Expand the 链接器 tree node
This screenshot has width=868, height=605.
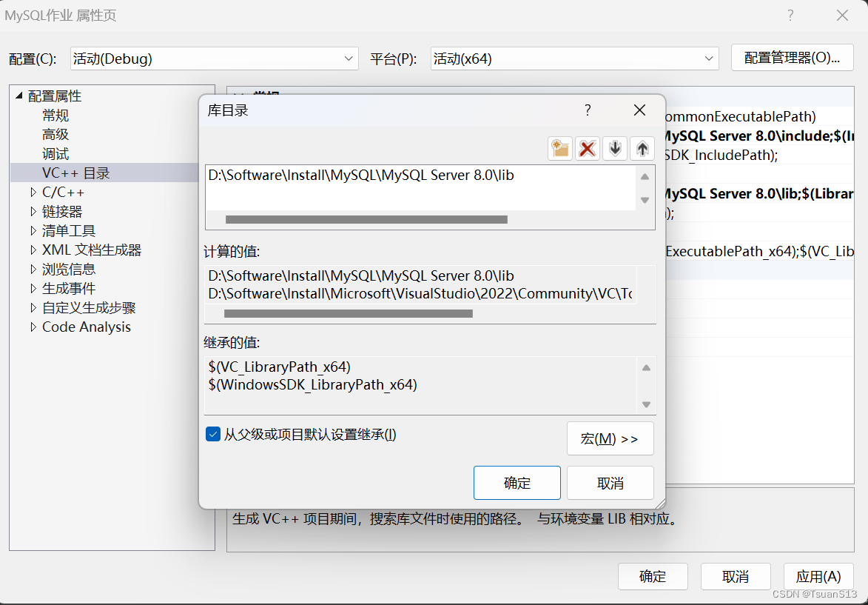(33, 212)
